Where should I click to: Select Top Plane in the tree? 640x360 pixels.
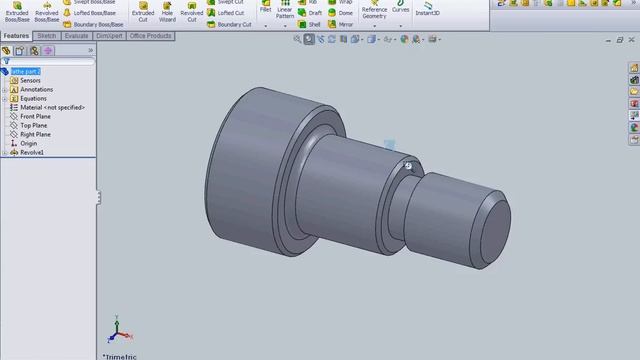coord(33,125)
